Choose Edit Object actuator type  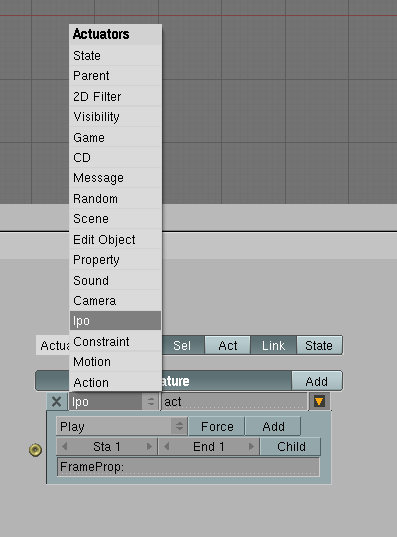115,239
